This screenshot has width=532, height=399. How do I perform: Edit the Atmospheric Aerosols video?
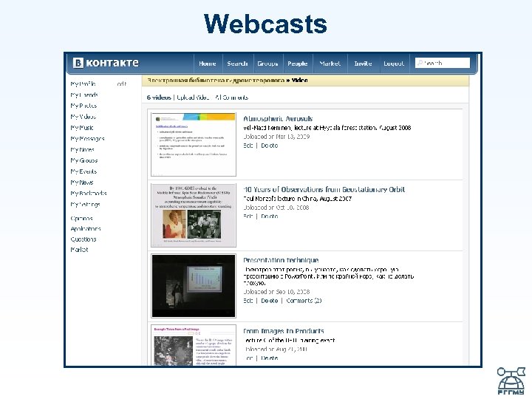(248, 146)
